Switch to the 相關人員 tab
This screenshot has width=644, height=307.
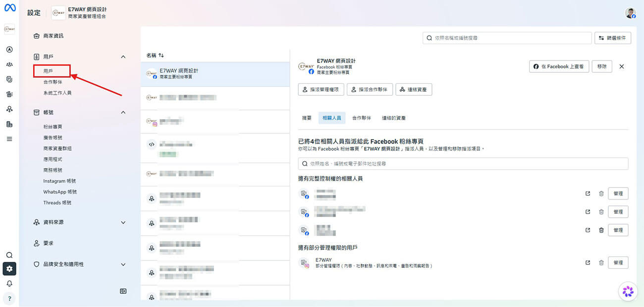332,118
